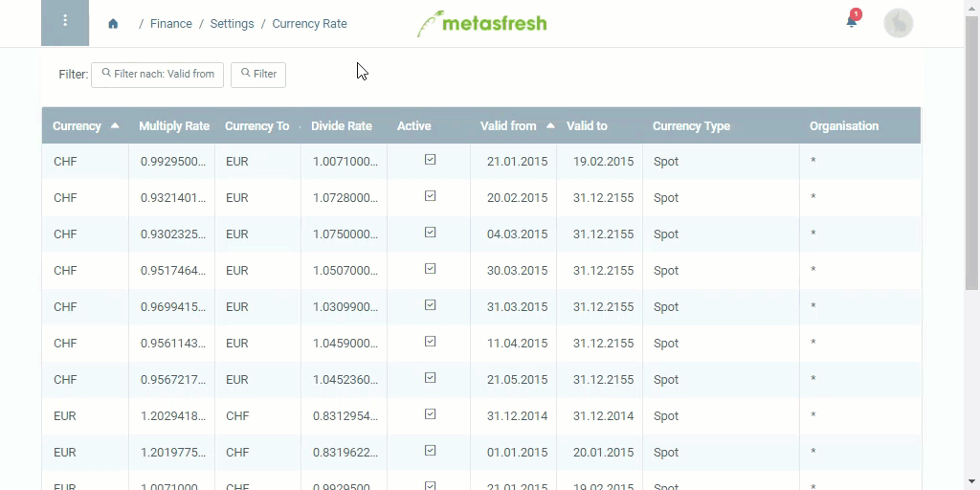980x490 pixels.
Task: Open Settings in the breadcrumb
Action: tap(232, 24)
